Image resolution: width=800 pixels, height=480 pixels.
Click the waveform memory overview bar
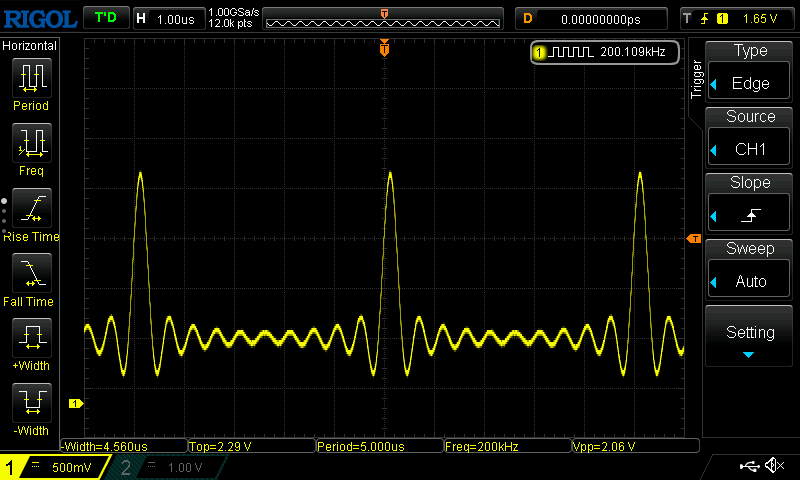(383, 19)
